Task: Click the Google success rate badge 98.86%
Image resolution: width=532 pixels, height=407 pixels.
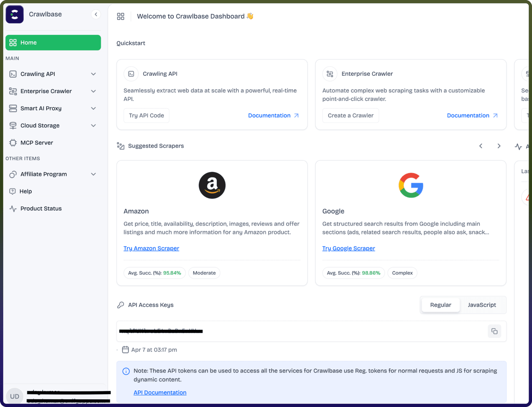Action: click(354, 273)
